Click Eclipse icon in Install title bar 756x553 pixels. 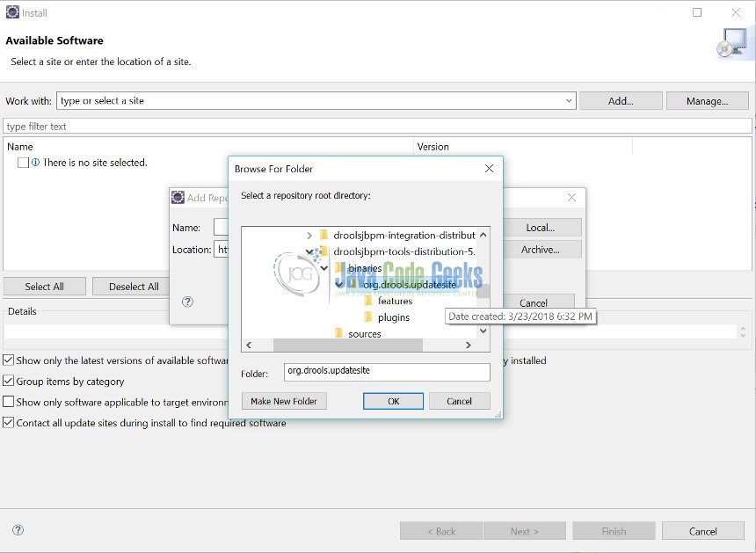(12, 12)
